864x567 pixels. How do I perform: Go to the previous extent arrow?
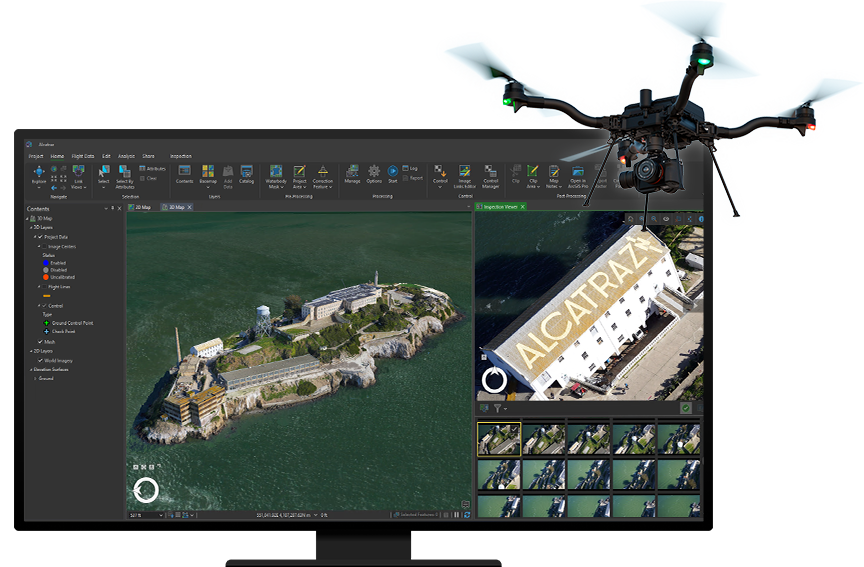pos(54,188)
